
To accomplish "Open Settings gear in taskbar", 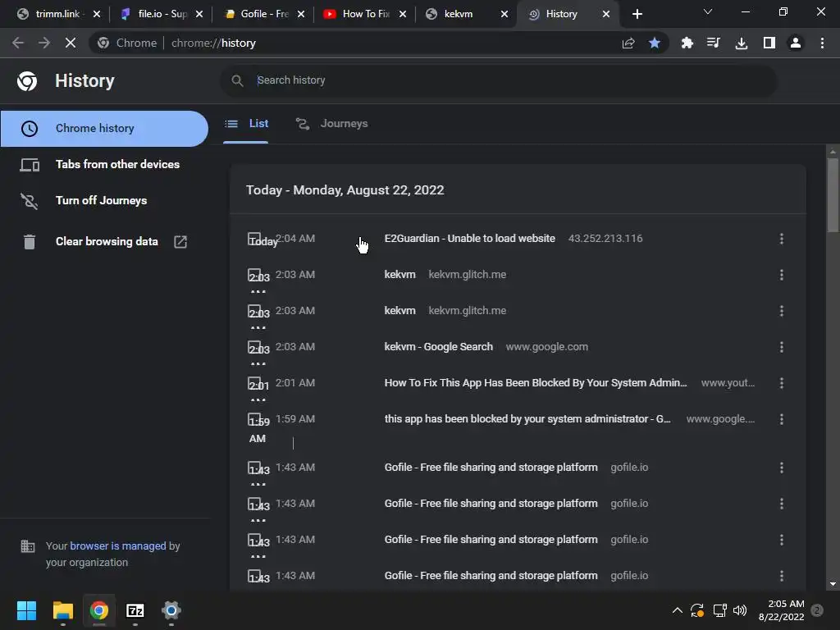I will [x=171, y=610].
